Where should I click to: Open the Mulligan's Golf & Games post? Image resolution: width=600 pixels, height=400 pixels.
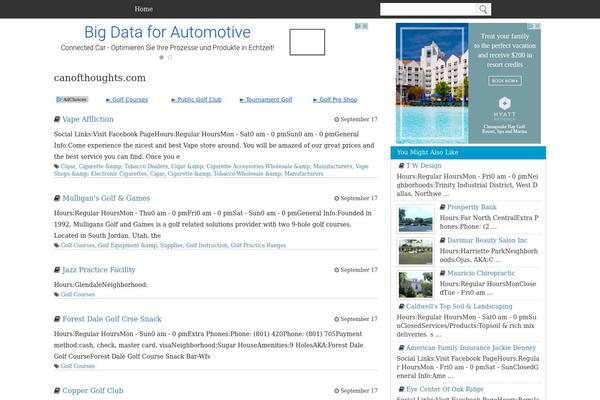coord(106,198)
